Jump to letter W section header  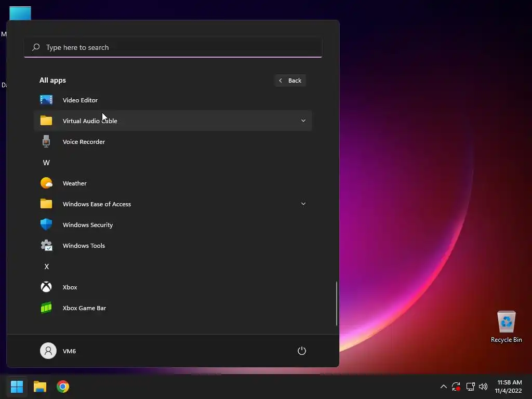(x=46, y=163)
